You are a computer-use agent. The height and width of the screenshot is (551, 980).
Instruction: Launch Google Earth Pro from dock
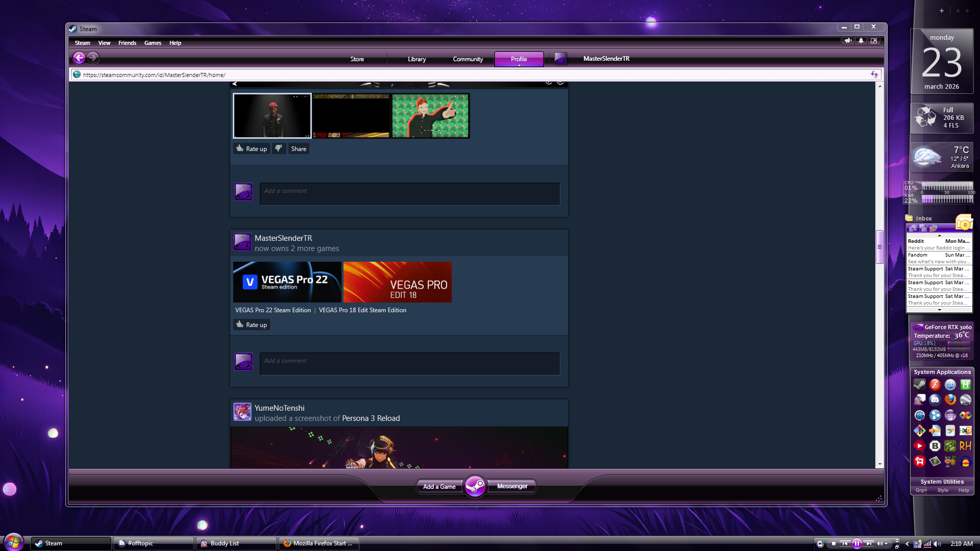(965, 400)
